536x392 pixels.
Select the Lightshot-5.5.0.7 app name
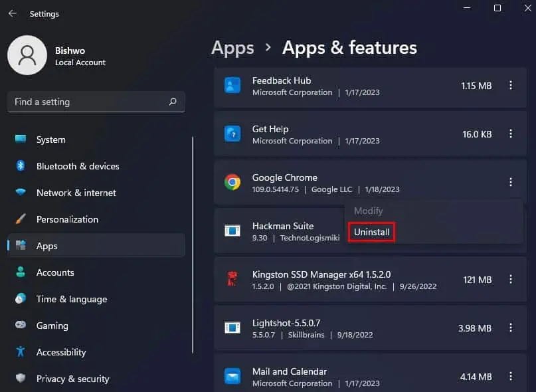[x=286, y=324]
